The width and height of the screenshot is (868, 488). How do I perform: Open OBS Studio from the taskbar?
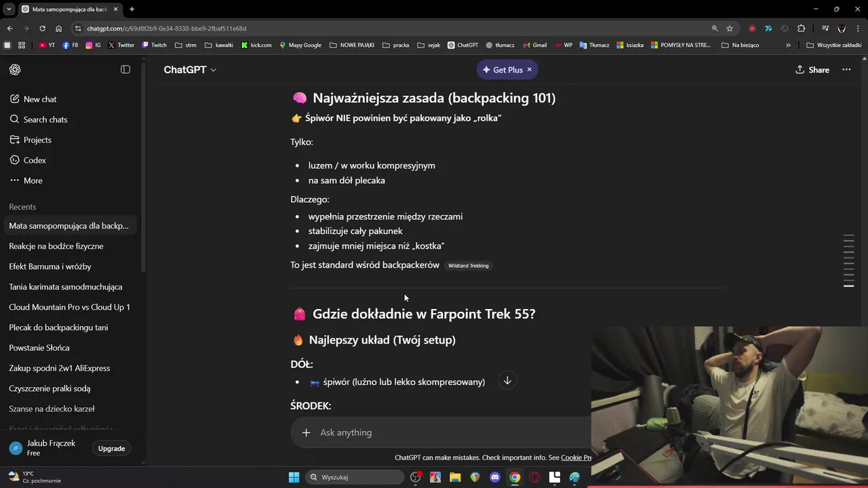click(x=415, y=477)
